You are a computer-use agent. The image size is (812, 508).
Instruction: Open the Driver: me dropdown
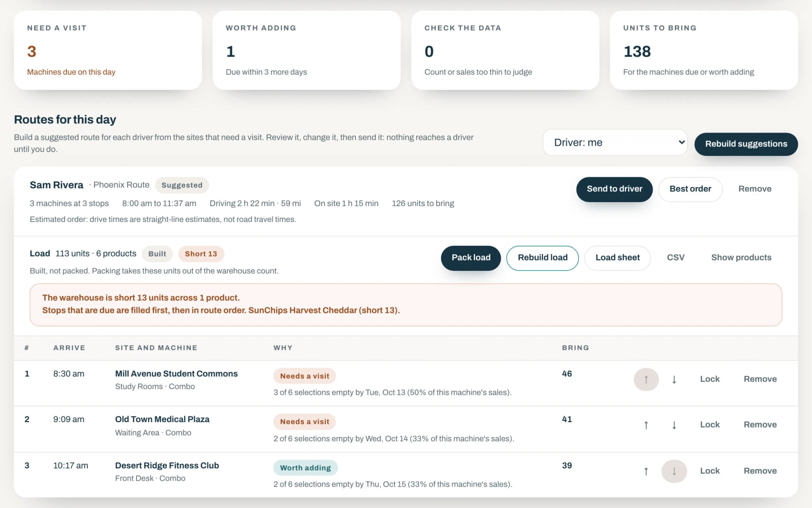pyautogui.click(x=615, y=143)
